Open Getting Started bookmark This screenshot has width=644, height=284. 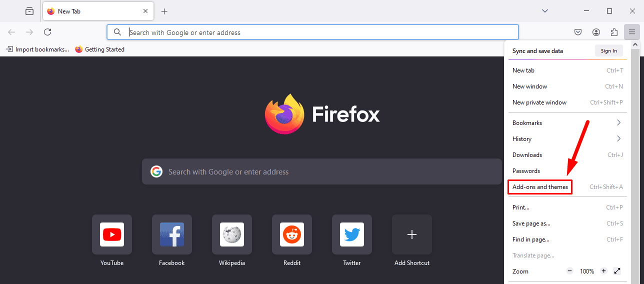coord(99,49)
